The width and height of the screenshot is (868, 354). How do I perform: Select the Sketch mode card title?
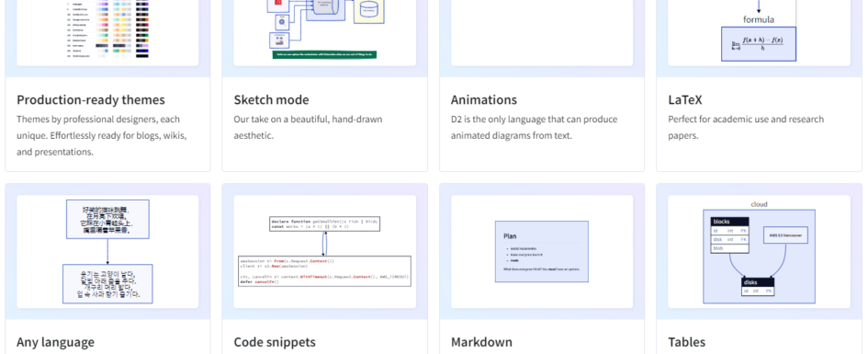click(x=271, y=99)
